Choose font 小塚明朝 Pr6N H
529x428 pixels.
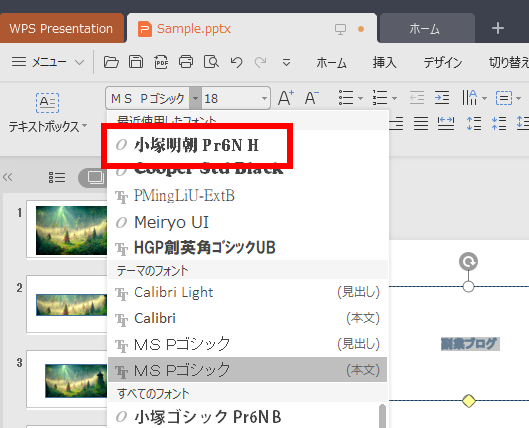pyautogui.click(x=248, y=145)
